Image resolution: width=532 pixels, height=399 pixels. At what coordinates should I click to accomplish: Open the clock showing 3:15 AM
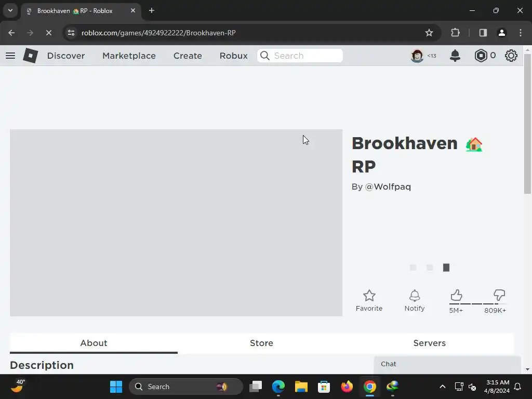coord(497,387)
